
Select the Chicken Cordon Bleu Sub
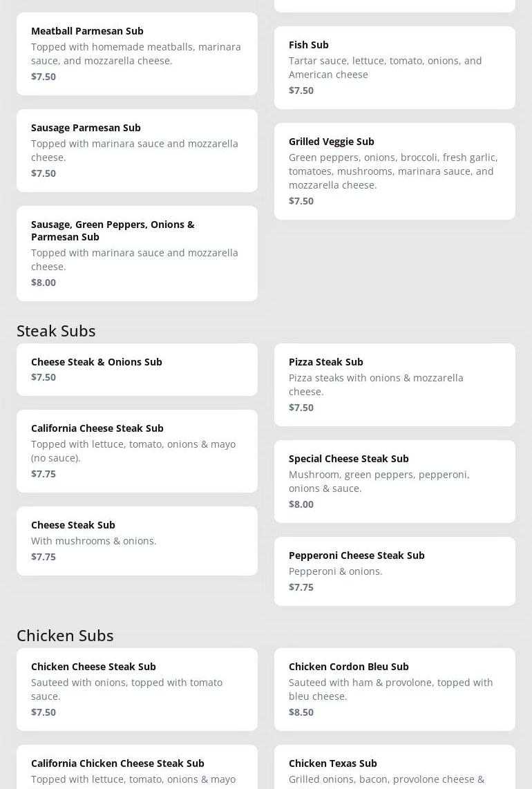[x=395, y=689]
